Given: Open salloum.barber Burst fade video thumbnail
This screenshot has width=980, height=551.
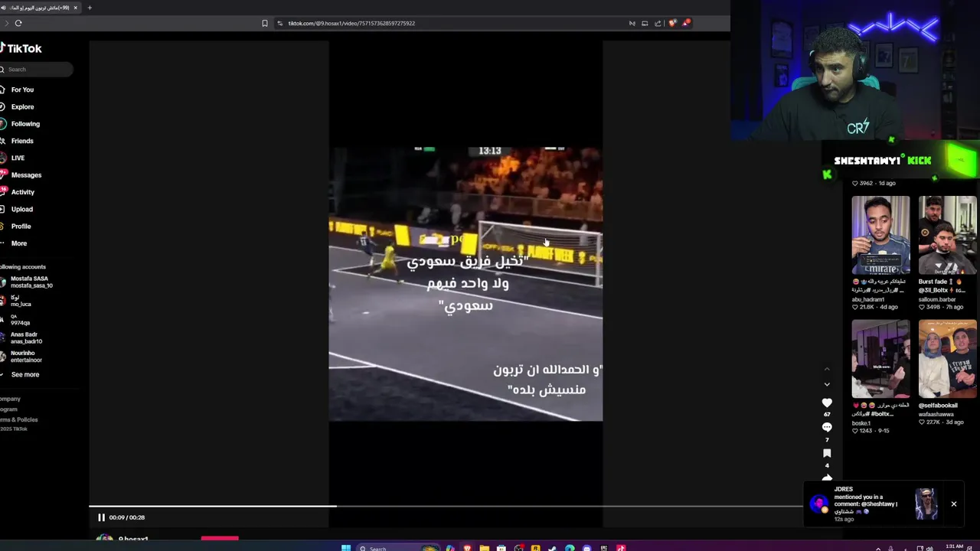Looking at the screenshot, I should 948,235.
